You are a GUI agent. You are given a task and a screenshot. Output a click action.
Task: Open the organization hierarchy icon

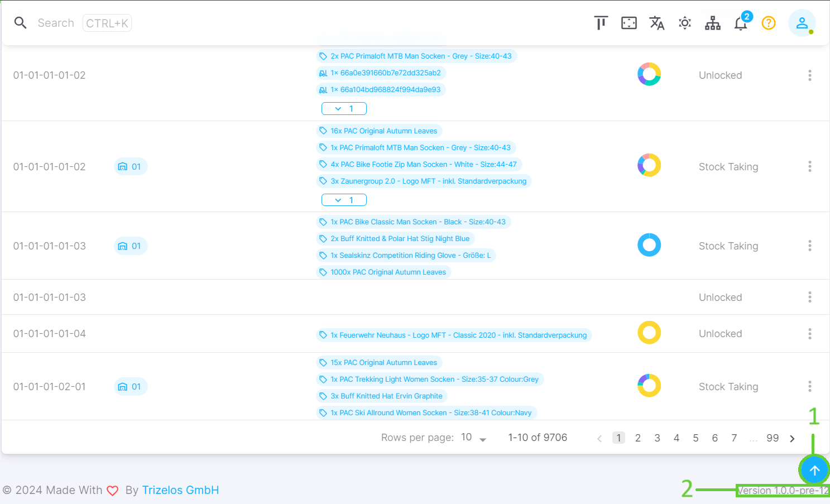pos(713,23)
